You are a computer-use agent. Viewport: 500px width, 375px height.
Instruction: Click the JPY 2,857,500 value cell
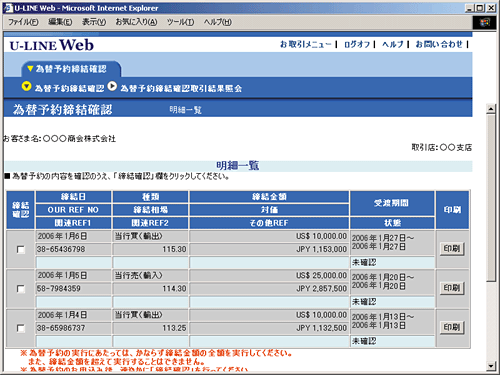coord(269,289)
